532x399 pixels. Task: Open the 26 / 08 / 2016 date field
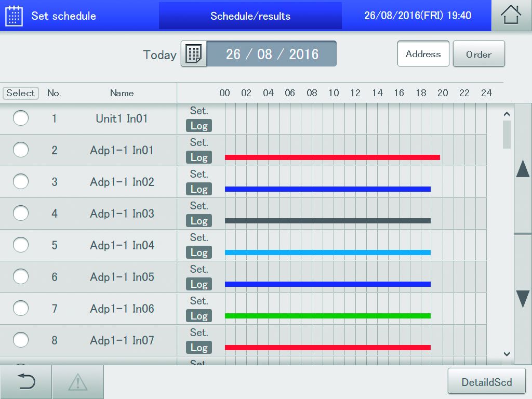[x=272, y=54]
